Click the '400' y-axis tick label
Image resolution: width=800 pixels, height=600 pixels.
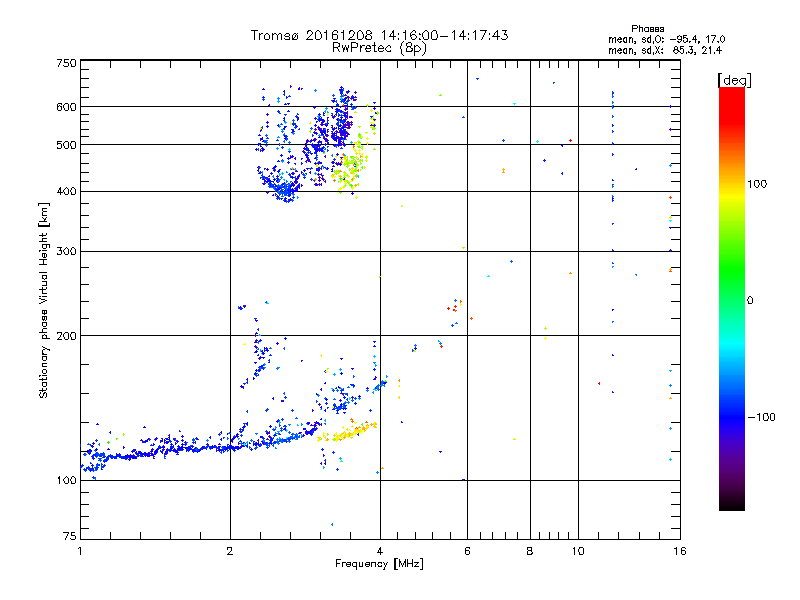pyautogui.click(x=66, y=192)
